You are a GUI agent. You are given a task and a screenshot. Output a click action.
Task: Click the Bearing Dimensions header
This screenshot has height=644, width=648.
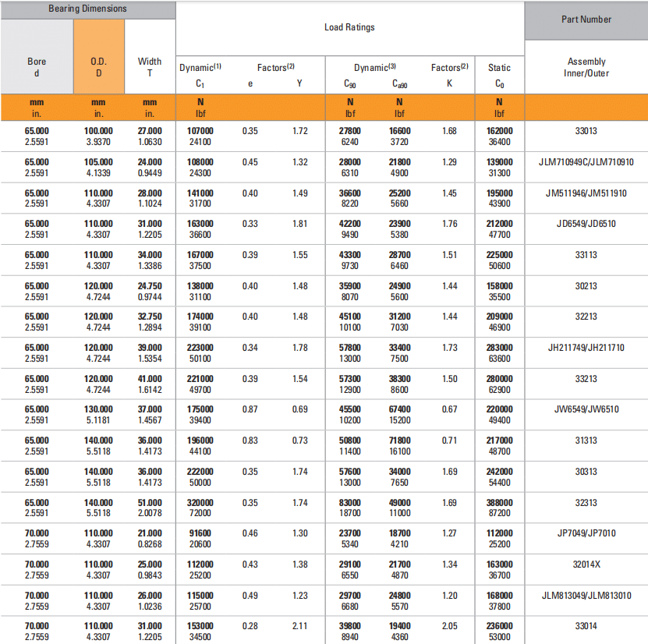click(87, 9)
